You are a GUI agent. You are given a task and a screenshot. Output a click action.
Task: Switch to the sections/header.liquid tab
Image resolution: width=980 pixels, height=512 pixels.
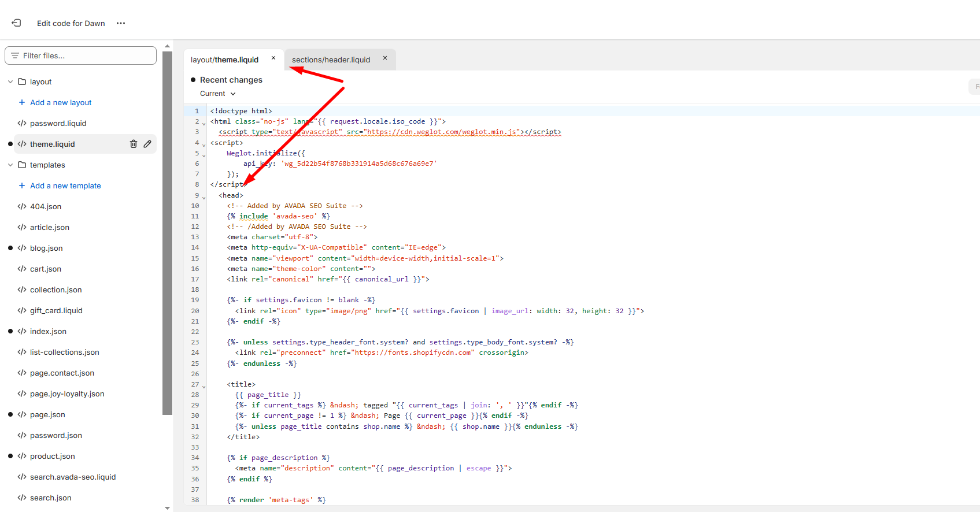pyautogui.click(x=331, y=60)
